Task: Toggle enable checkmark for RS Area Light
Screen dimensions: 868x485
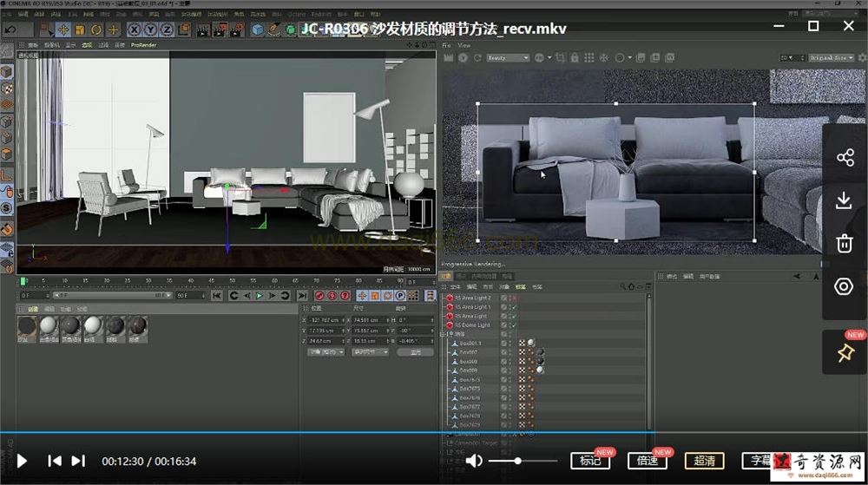Action: 513,317
